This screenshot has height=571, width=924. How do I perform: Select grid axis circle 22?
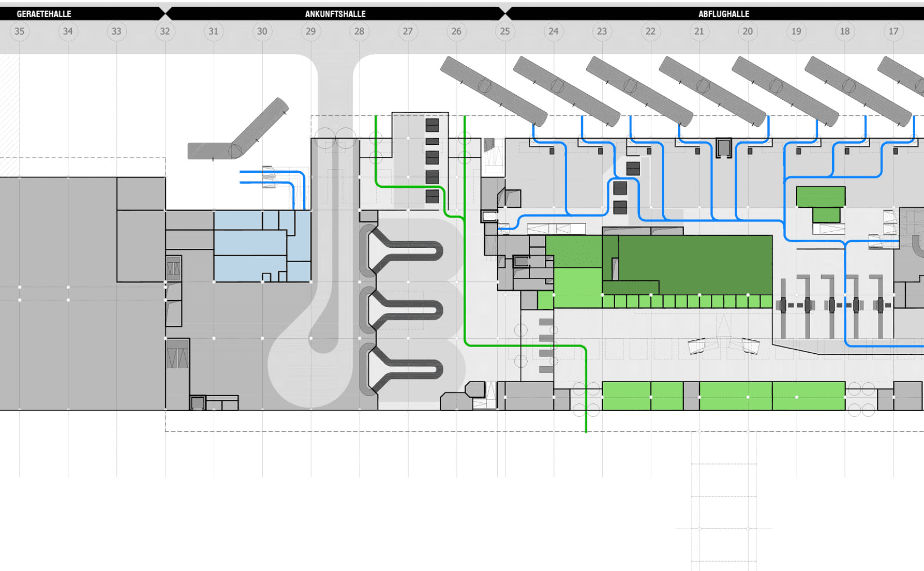[x=650, y=32]
